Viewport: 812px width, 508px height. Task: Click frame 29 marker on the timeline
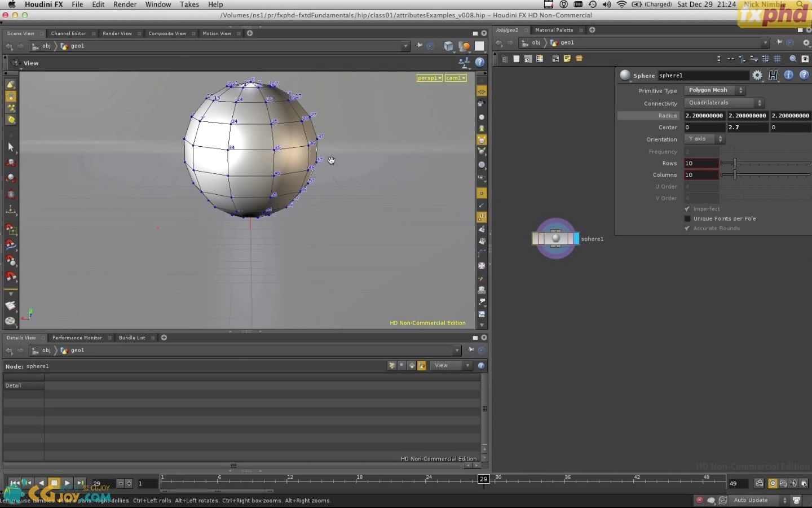click(x=483, y=479)
